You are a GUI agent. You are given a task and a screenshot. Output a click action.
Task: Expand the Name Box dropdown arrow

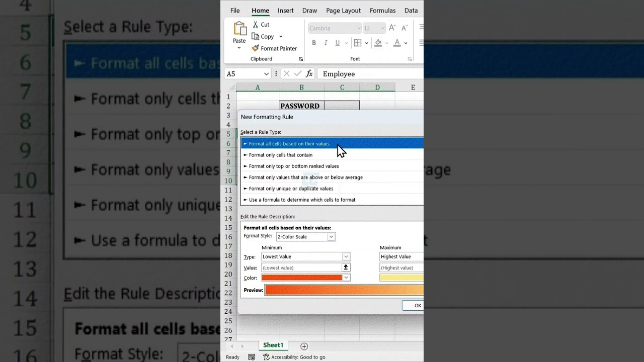tap(267, 74)
